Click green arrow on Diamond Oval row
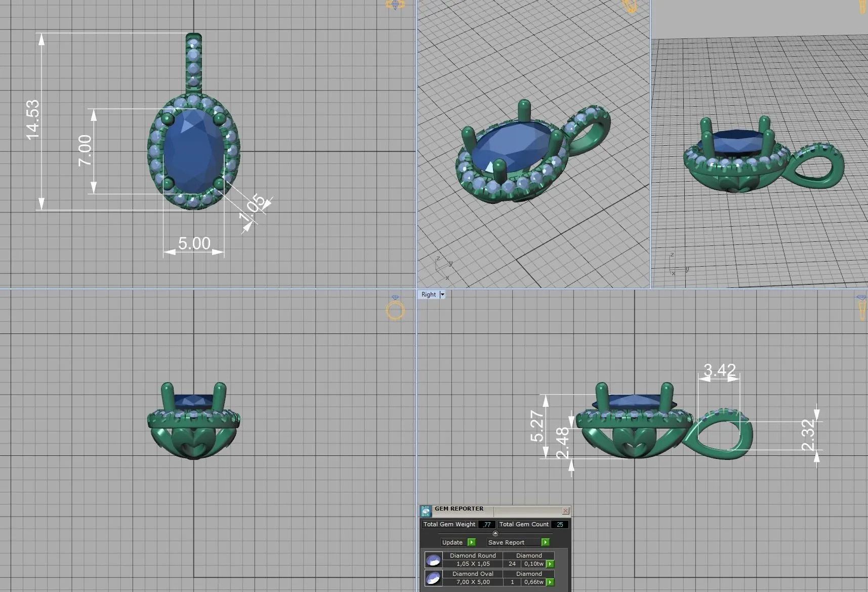This screenshot has width=868, height=592. (550, 582)
